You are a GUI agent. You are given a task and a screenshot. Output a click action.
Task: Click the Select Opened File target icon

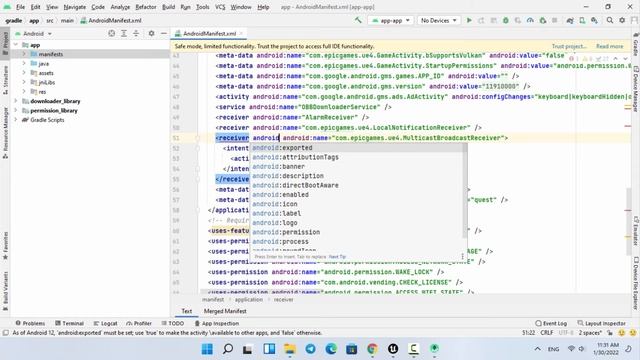[111, 33]
